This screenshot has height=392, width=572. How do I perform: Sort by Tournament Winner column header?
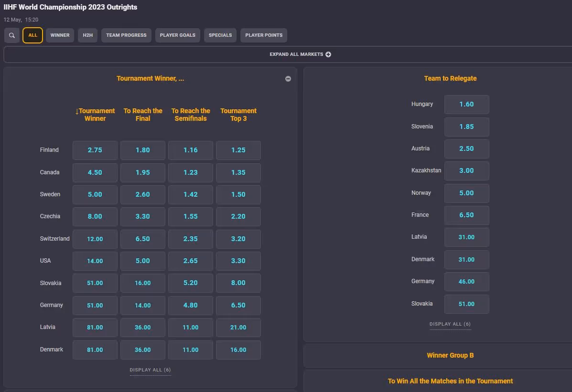95,115
